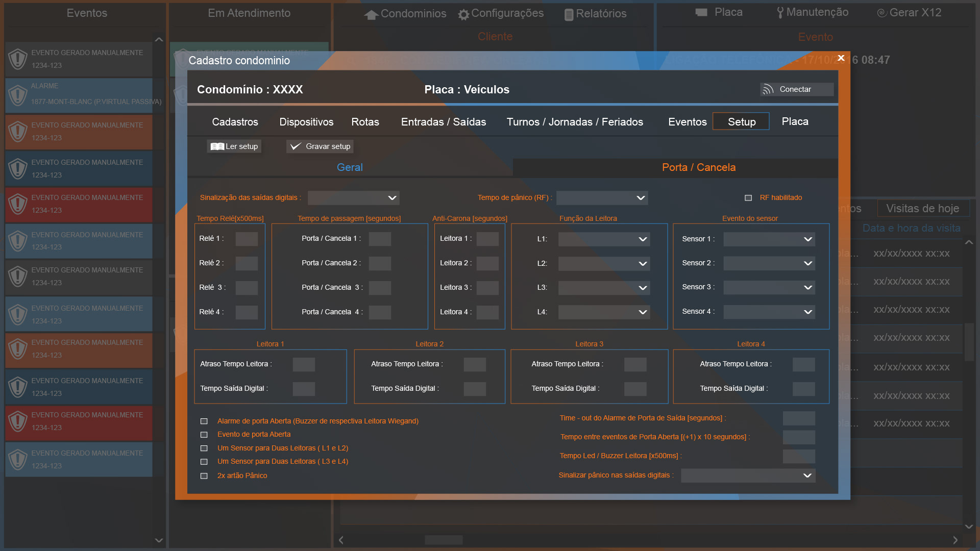Viewport: 980px width, 551px height.
Task: Click the checkmark icon on Gravar setup
Action: pos(296,146)
